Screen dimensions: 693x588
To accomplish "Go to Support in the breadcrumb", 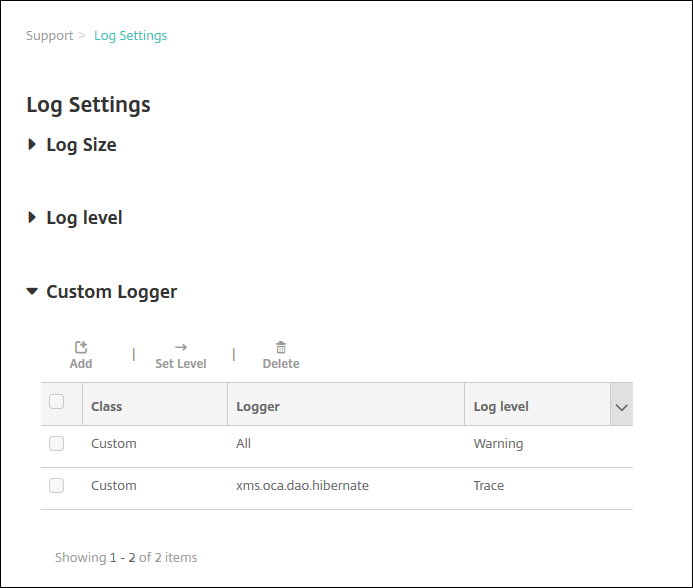I will point(49,36).
